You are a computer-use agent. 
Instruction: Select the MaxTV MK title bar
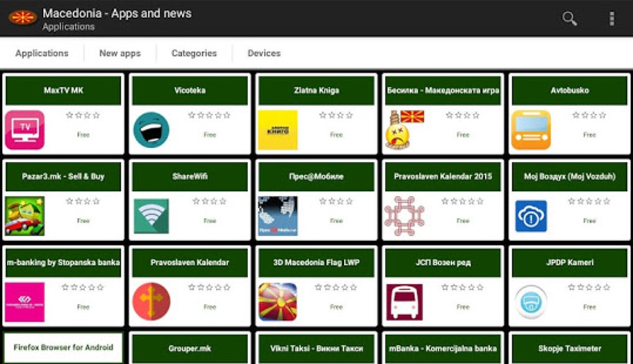coord(63,91)
